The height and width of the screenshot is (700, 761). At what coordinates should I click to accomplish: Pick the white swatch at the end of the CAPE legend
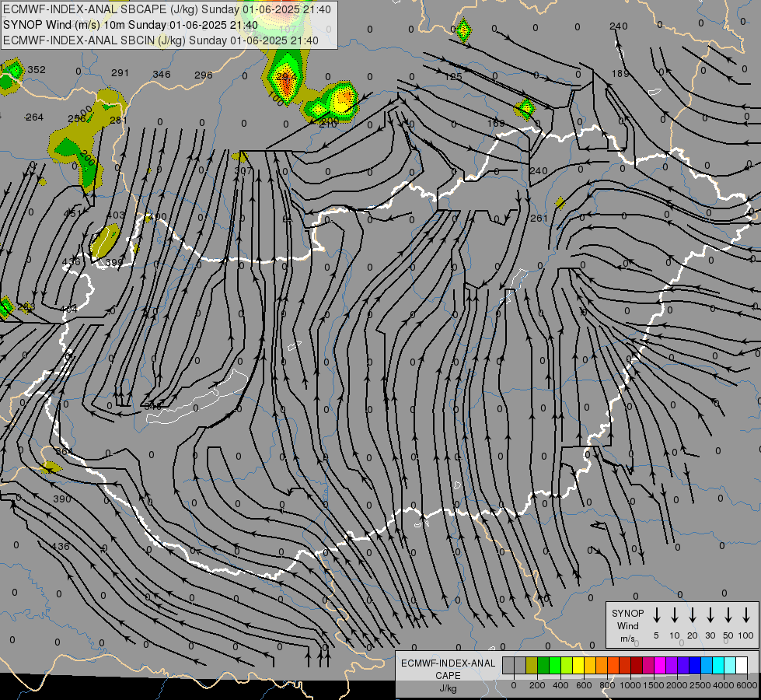pyautogui.click(x=741, y=666)
